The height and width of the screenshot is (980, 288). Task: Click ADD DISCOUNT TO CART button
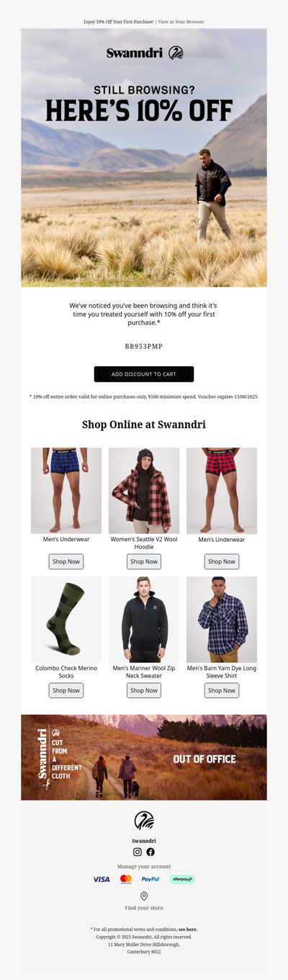click(144, 374)
